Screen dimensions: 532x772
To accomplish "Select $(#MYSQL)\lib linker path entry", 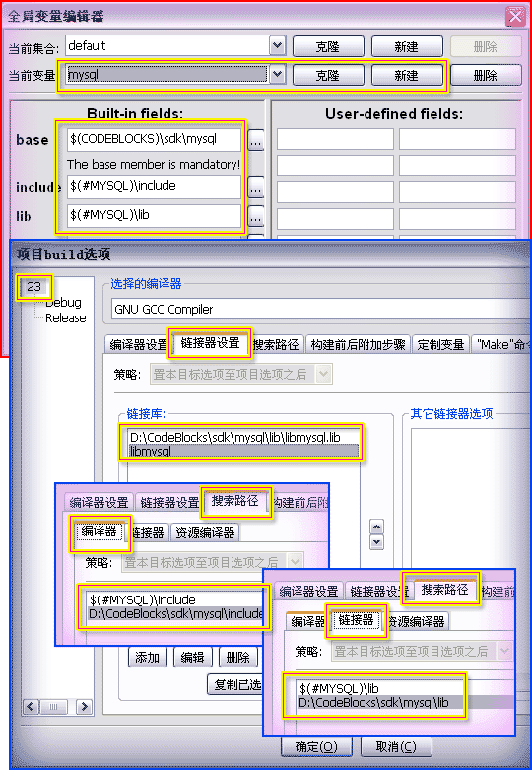I will click(380, 689).
